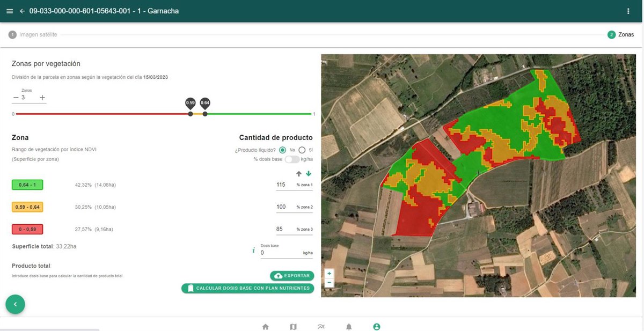Zoom out on the satellite map
The image size is (644, 331).
point(329,283)
